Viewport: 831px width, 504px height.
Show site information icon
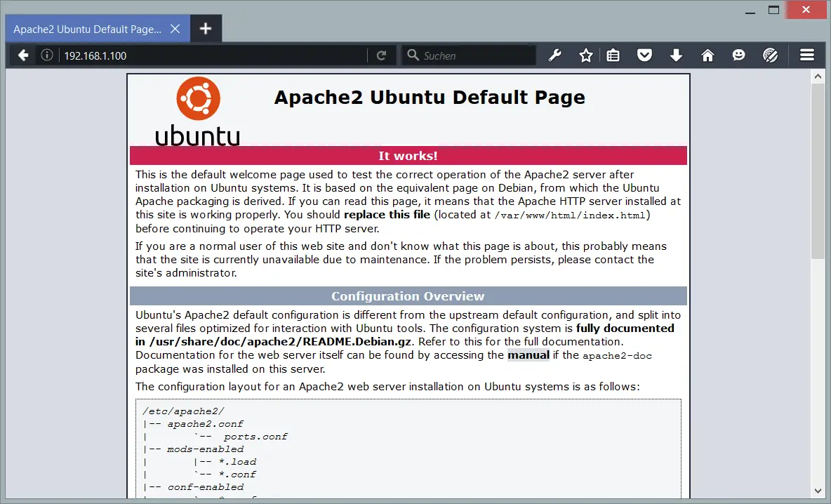pyautogui.click(x=46, y=55)
